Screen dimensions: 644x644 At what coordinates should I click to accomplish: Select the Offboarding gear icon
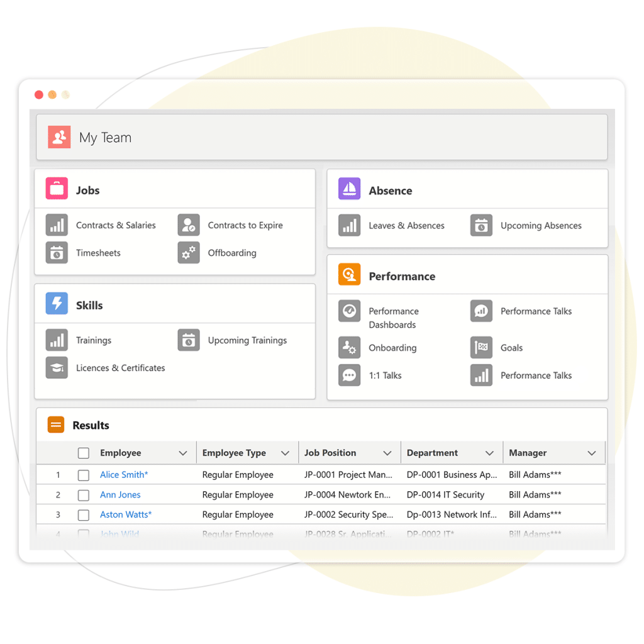[x=188, y=253]
